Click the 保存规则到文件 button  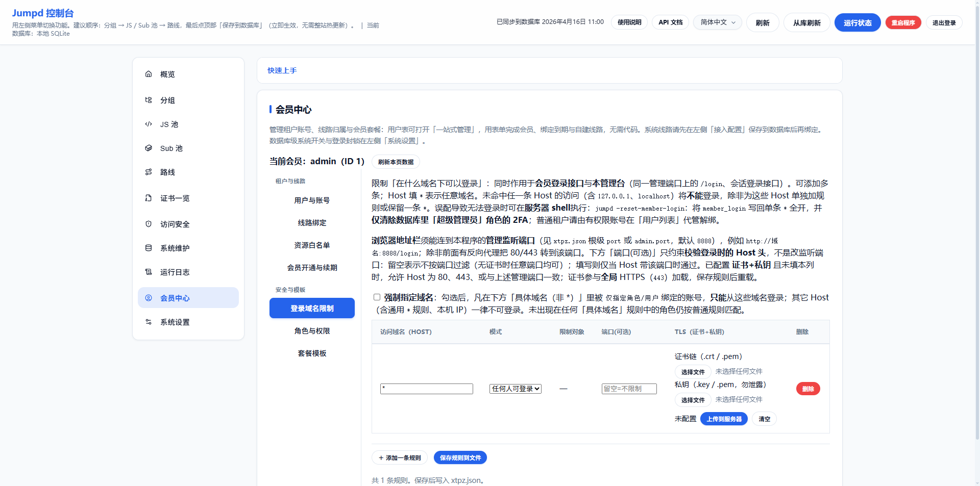(x=460, y=458)
